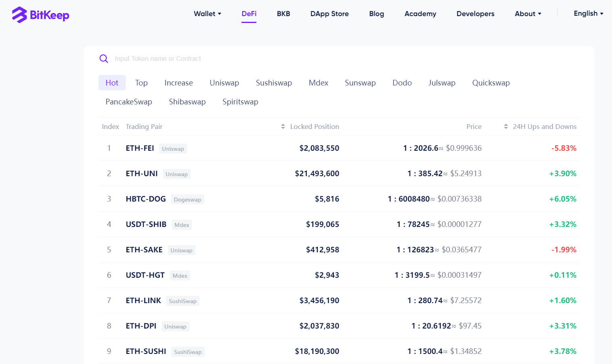Click the +0.11% change value

tap(563, 275)
